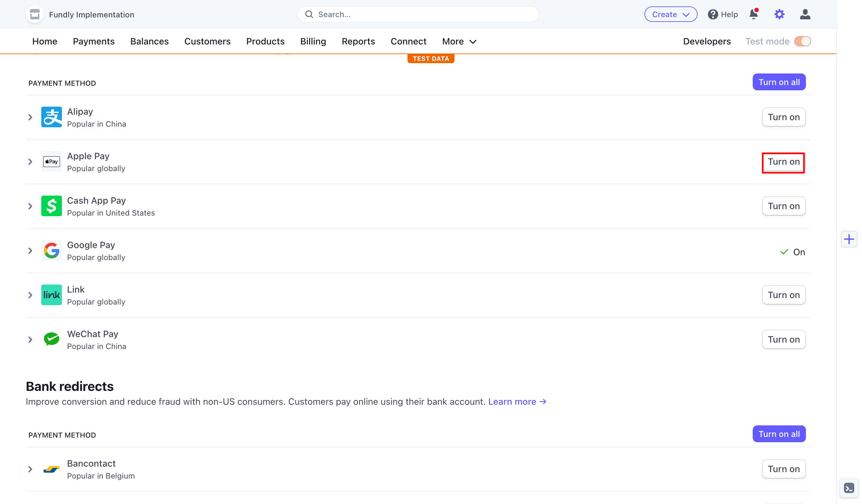Open the Customers tab
This screenshot has height=504, width=862.
[x=207, y=41]
